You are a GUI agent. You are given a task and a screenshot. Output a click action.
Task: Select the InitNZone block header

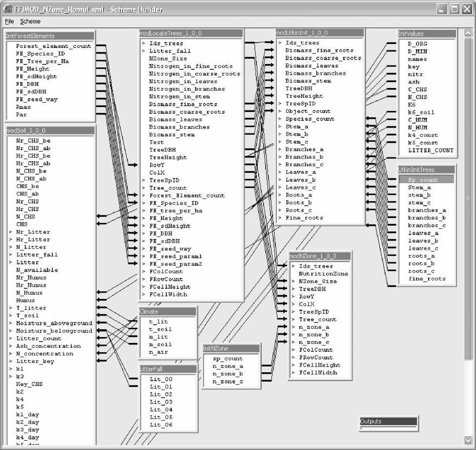pos(231,348)
